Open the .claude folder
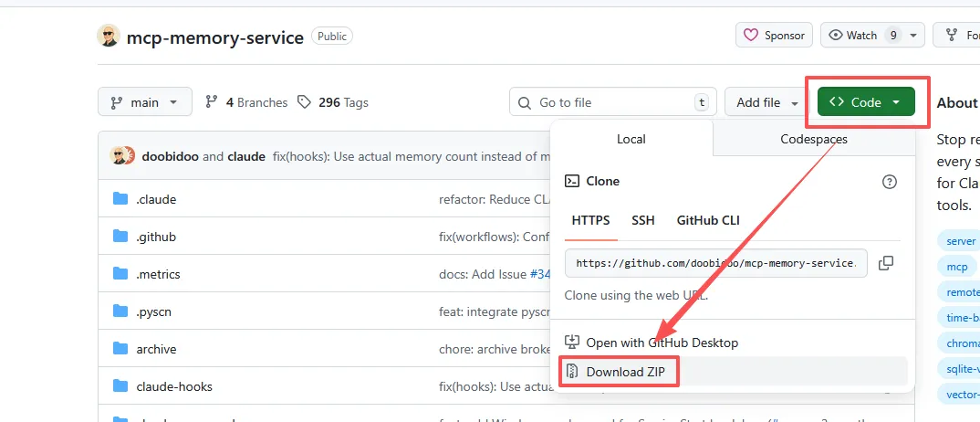This screenshot has height=422, width=980. click(156, 199)
